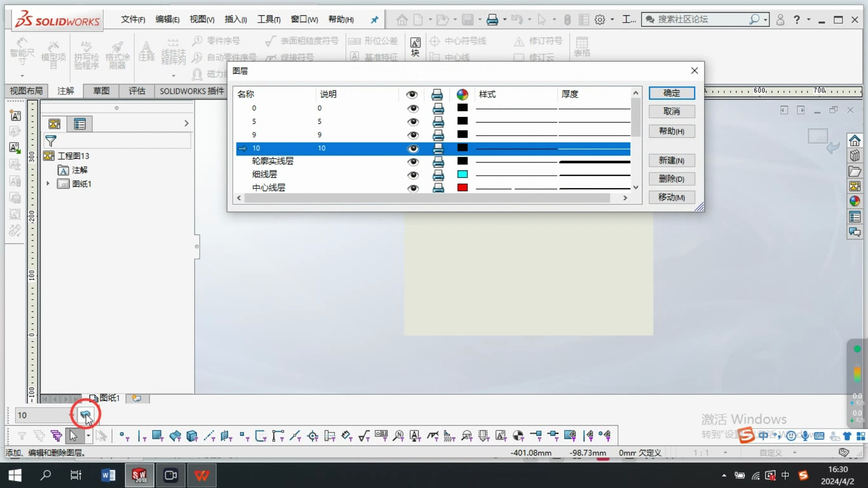868x488 pixels.
Task: Click the home icon in right task pane
Action: [x=854, y=141]
